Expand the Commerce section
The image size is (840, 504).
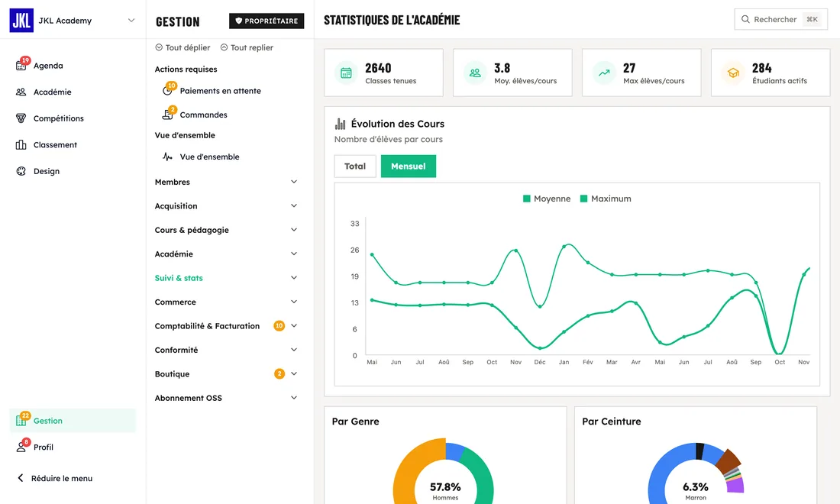pyautogui.click(x=225, y=302)
